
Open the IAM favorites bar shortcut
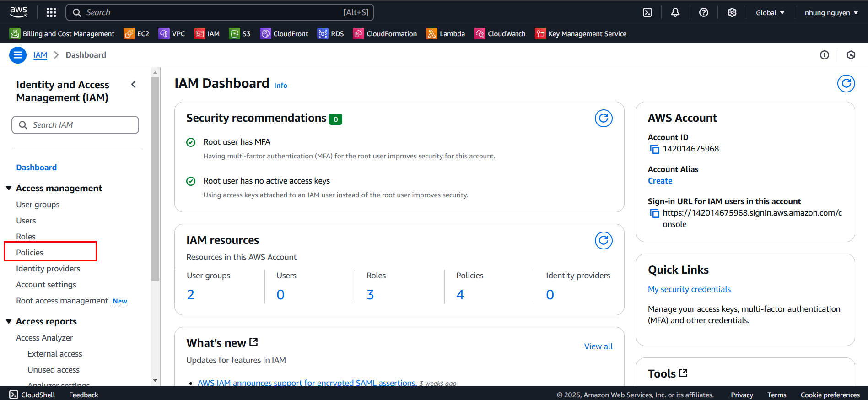[207, 33]
